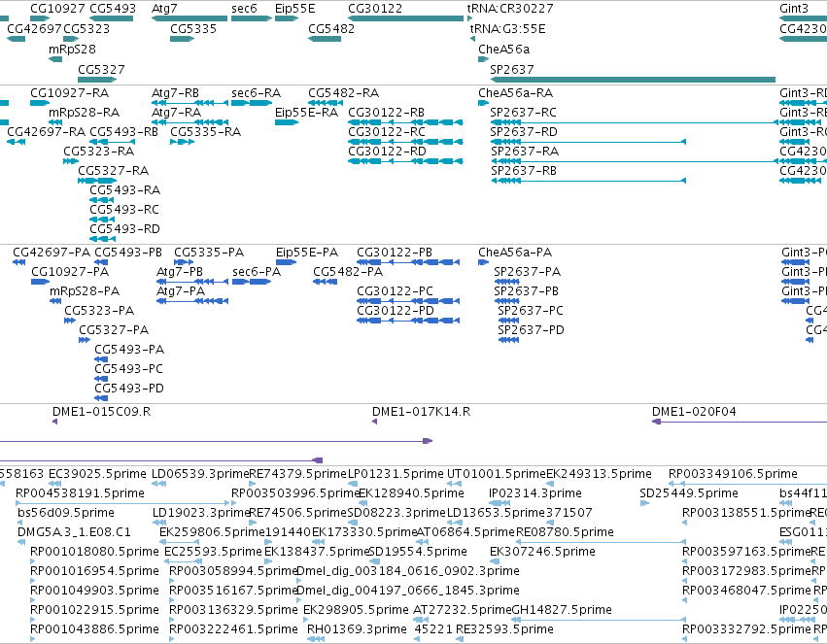Click the Atg7-PA protein

192,301
